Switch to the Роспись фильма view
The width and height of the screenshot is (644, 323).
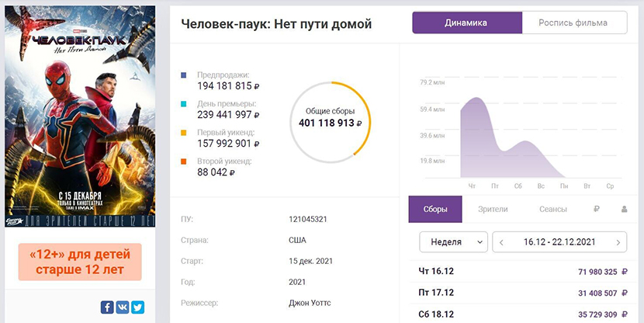[573, 23]
